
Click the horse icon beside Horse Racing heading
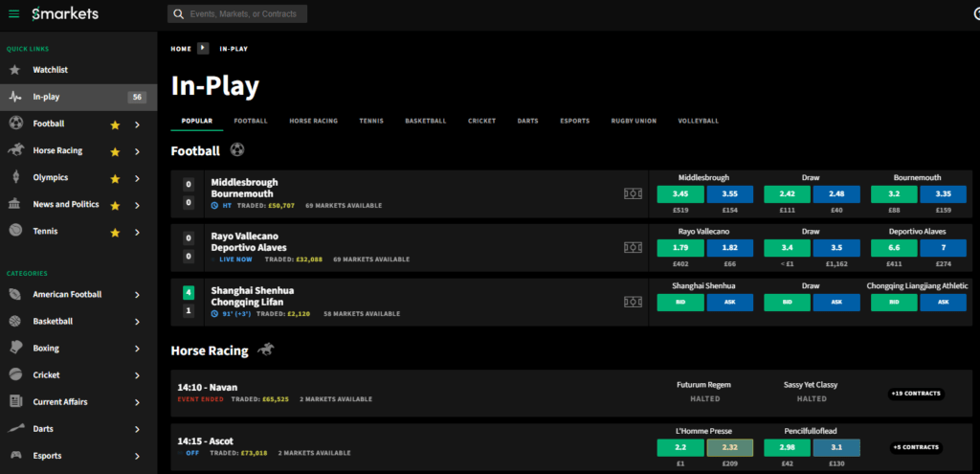pos(266,350)
